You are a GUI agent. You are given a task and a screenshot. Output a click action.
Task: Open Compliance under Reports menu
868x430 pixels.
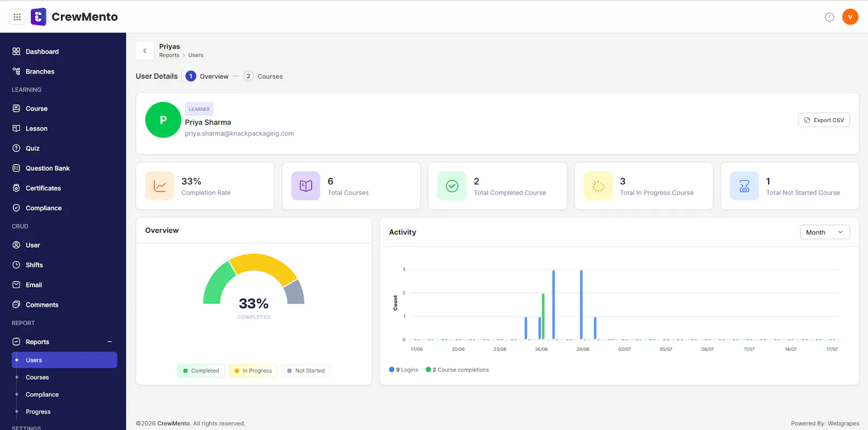(42, 395)
